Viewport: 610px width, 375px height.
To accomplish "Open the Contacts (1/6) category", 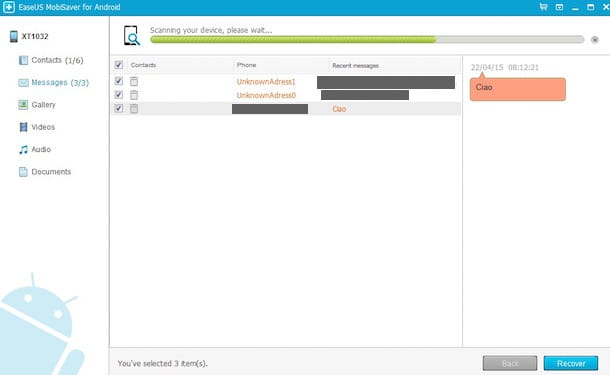I will click(51, 60).
